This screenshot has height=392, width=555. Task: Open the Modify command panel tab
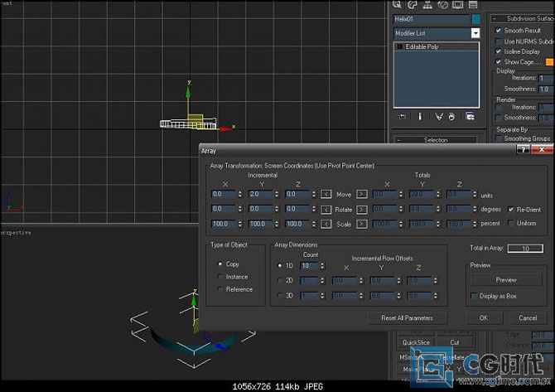click(413, 4)
